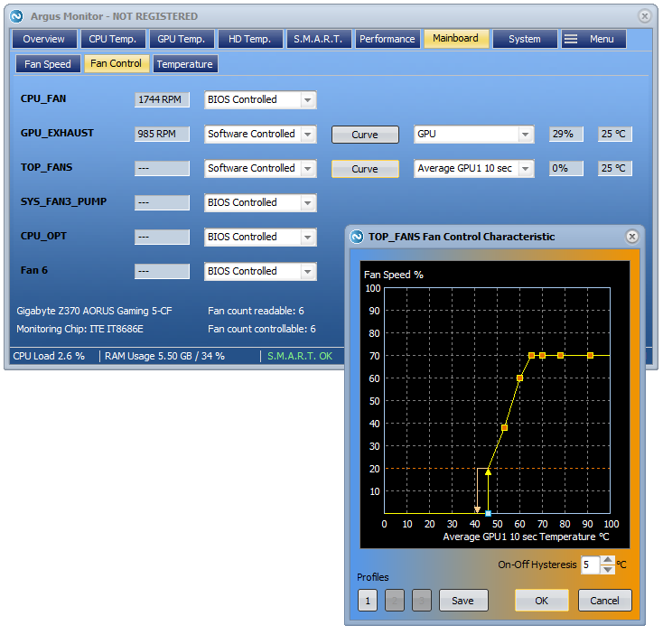Screen dimensions: 663x644
Task: Expand the TOP_FANS control mode dropdown
Action: [x=308, y=169]
